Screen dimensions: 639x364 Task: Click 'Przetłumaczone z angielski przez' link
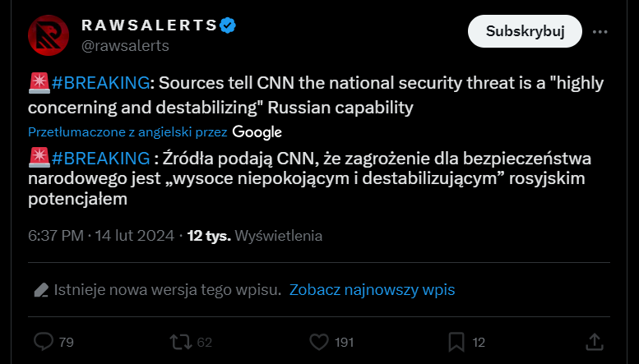coord(127,132)
